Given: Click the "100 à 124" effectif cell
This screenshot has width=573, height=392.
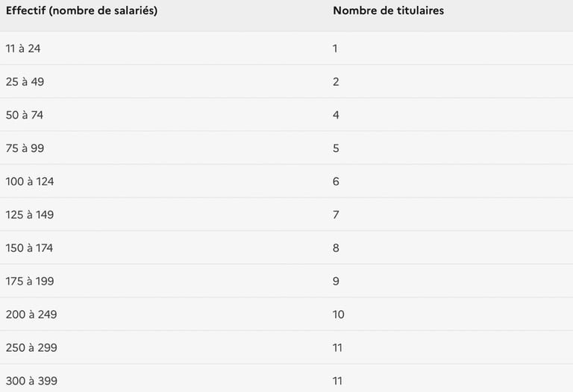Looking at the screenshot, I should click(x=30, y=181).
